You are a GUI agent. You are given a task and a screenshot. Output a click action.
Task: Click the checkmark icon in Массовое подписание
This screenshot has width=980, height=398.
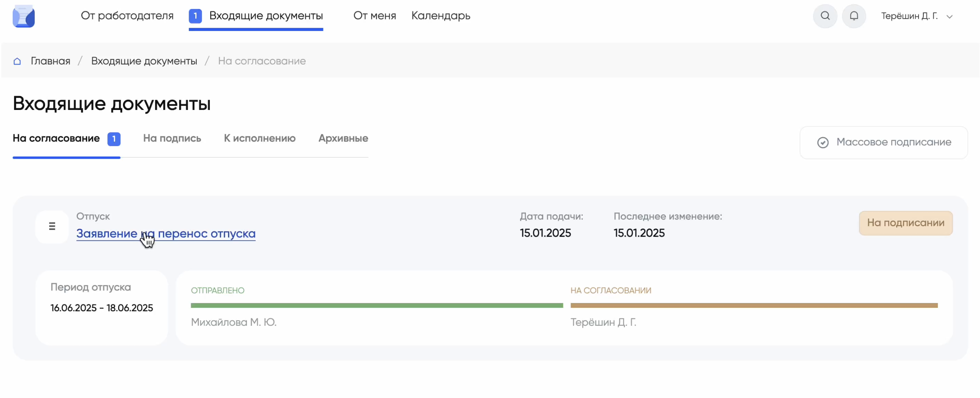pyautogui.click(x=822, y=143)
